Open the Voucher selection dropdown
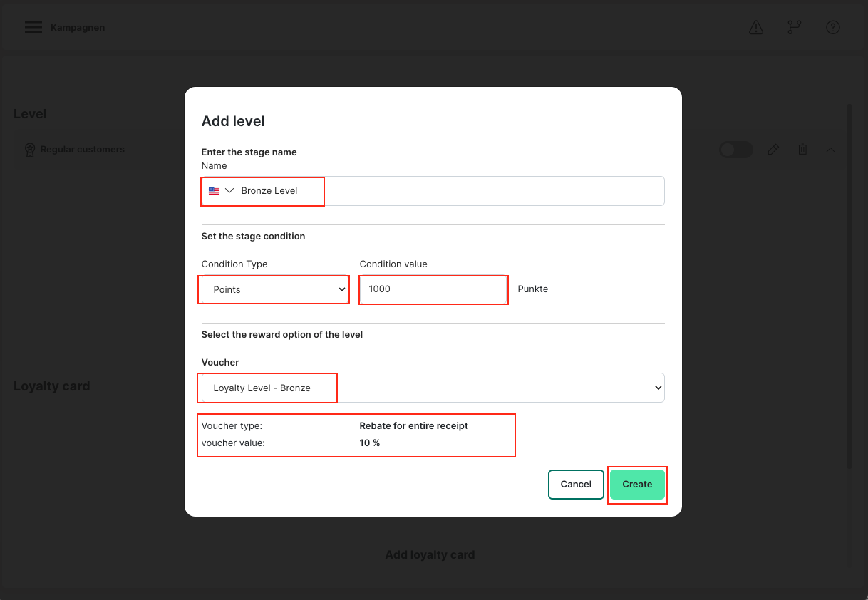This screenshot has height=600, width=868. point(433,388)
